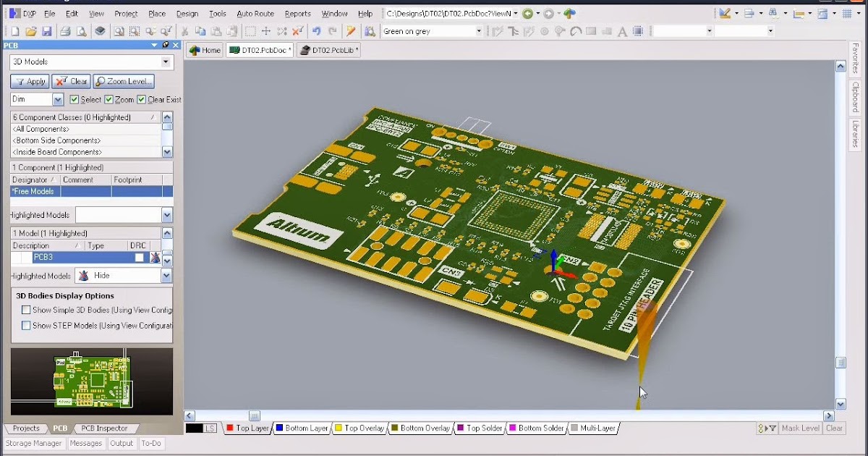The image size is (868, 456).
Task: Select the Place Arc tool
Action: pos(575,31)
